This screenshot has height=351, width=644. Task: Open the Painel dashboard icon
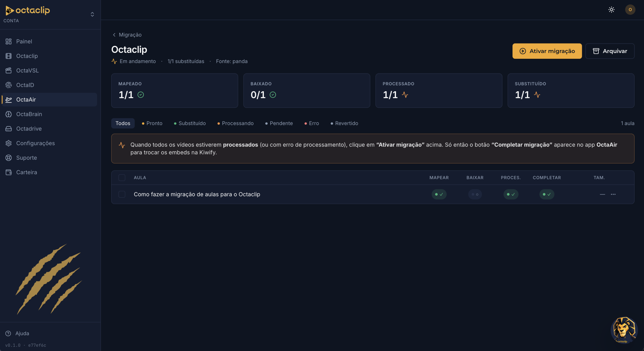pyautogui.click(x=9, y=41)
